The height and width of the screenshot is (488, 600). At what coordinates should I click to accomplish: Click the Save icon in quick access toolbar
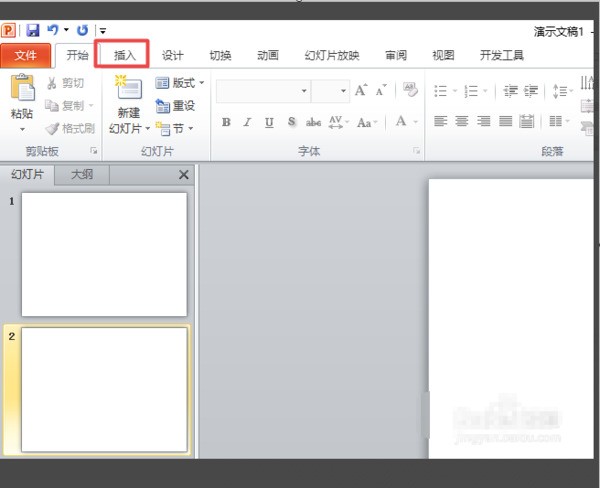(33, 31)
